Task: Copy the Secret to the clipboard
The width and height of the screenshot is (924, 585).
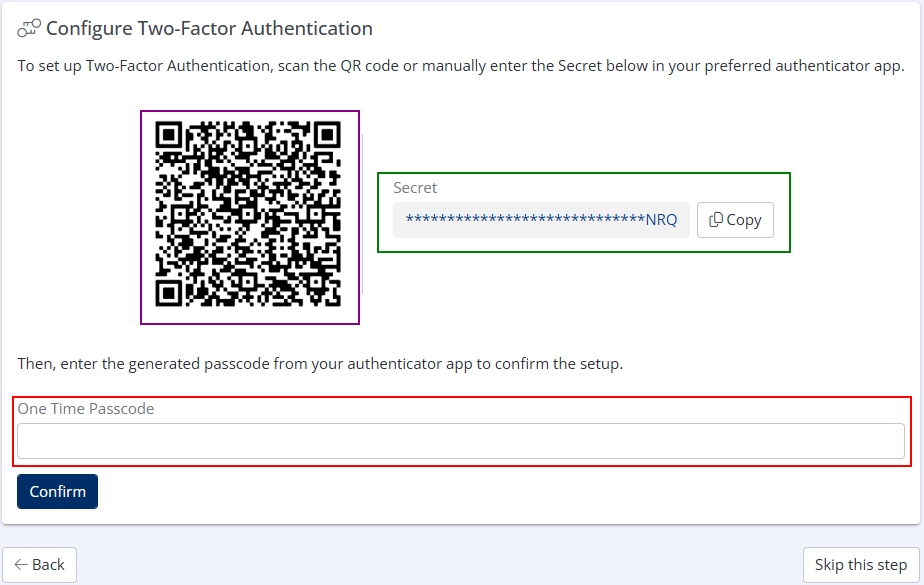Action: point(735,220)
